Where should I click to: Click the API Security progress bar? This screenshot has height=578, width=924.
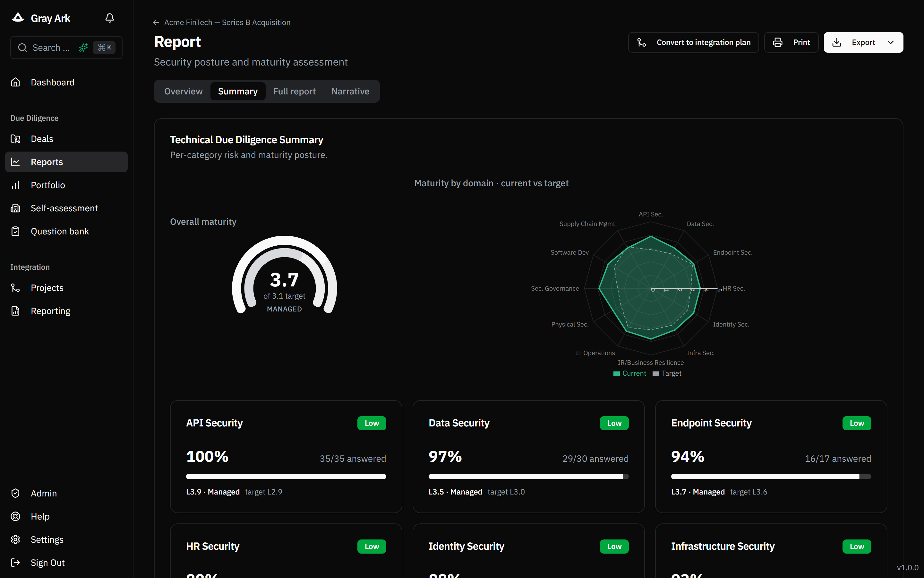[286, 476]
